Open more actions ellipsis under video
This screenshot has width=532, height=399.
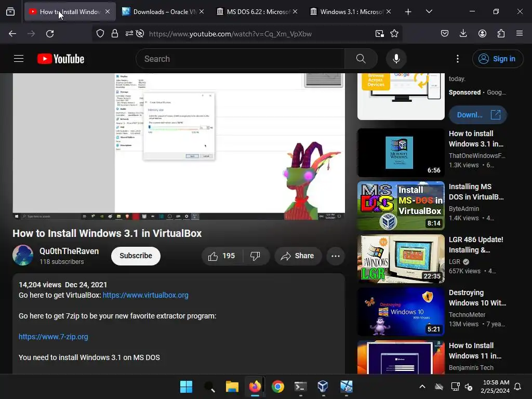(x=336, y=256)
